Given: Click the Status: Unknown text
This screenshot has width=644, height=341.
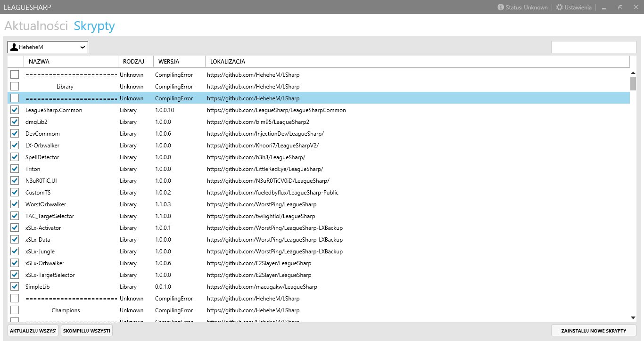Looking at the screenshot, I should [x=527, y=8].
